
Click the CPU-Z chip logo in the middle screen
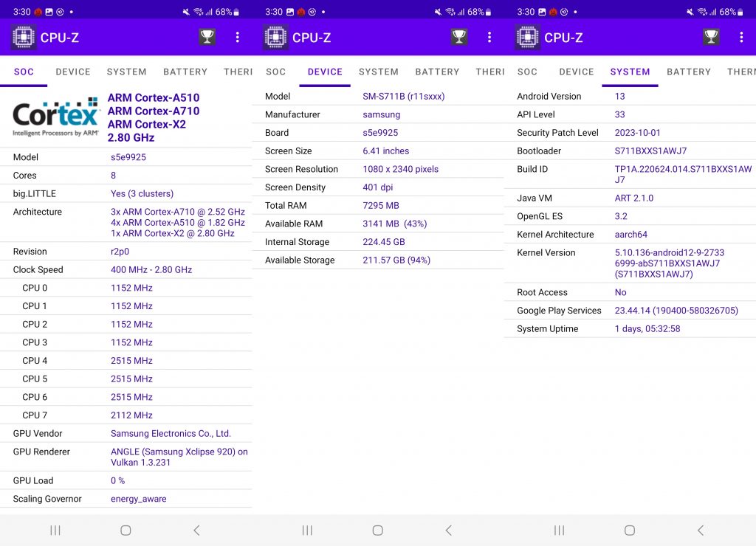tap(275, 37)
